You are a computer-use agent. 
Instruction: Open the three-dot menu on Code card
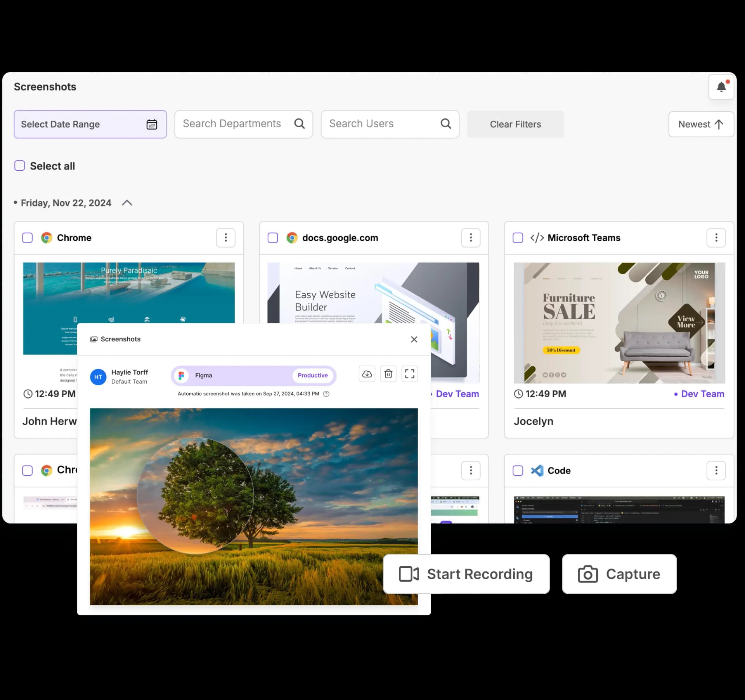coord(716,470)
